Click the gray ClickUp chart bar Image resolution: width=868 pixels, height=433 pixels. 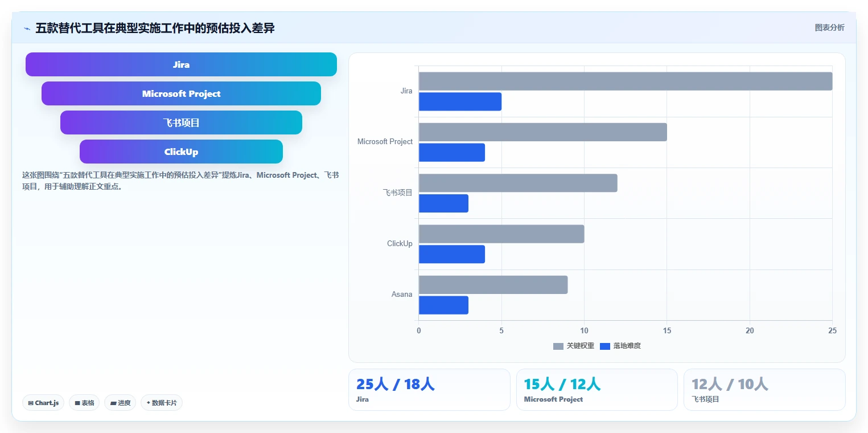tap(501, 234)
